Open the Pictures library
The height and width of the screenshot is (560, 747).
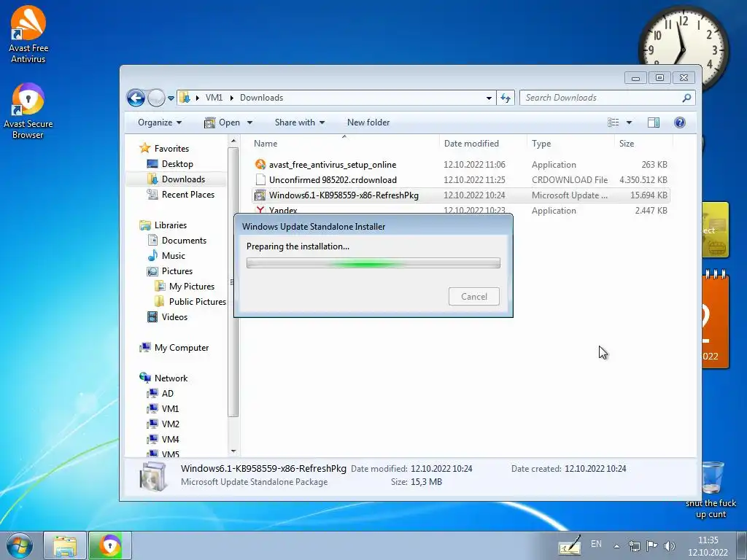pyautogui.click(x=170, y=271)
